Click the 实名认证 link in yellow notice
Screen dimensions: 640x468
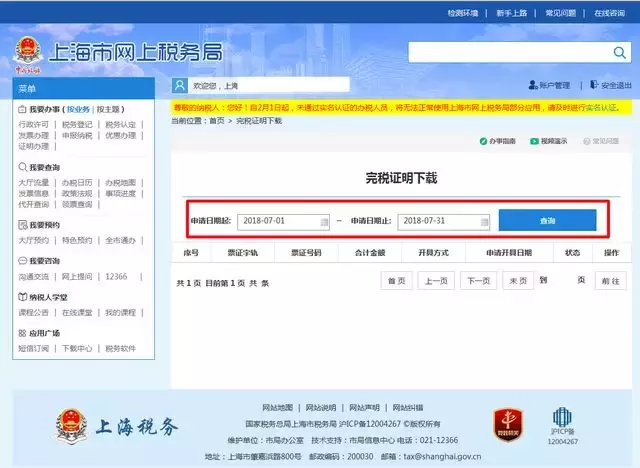pyautogui.click(x=601, y=108)
